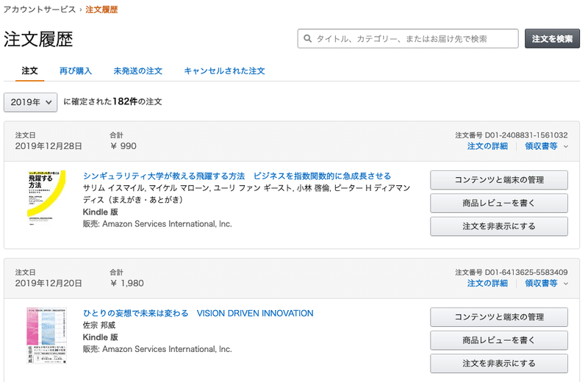Open 注文の詳細 for the December 20 order
This screenshot has height=382, width=588.
tap(487, 284)
